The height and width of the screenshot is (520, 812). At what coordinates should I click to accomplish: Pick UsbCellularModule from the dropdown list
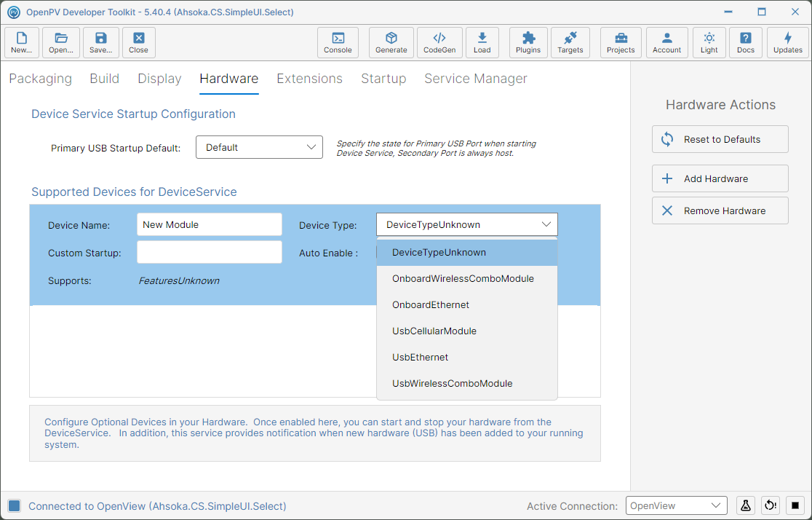tap(467, 331)
